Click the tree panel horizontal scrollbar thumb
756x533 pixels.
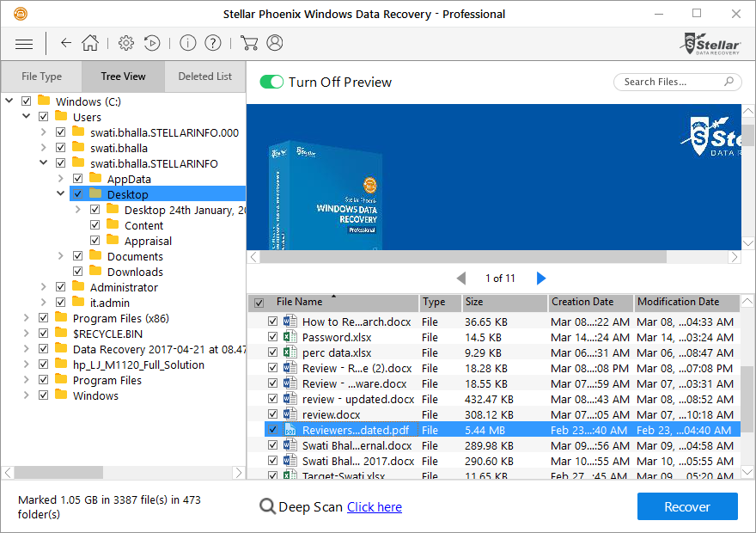point(58,472)
